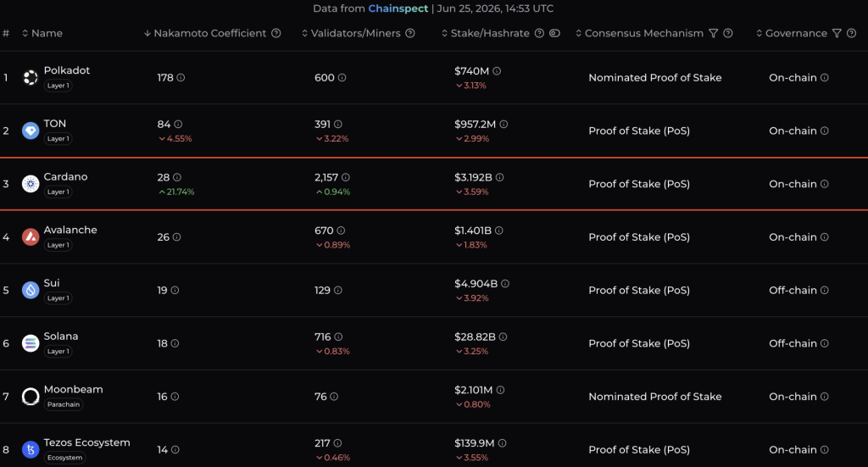868x467 pixels.
Task: Open the Governance filter
Action: point(837,33)
